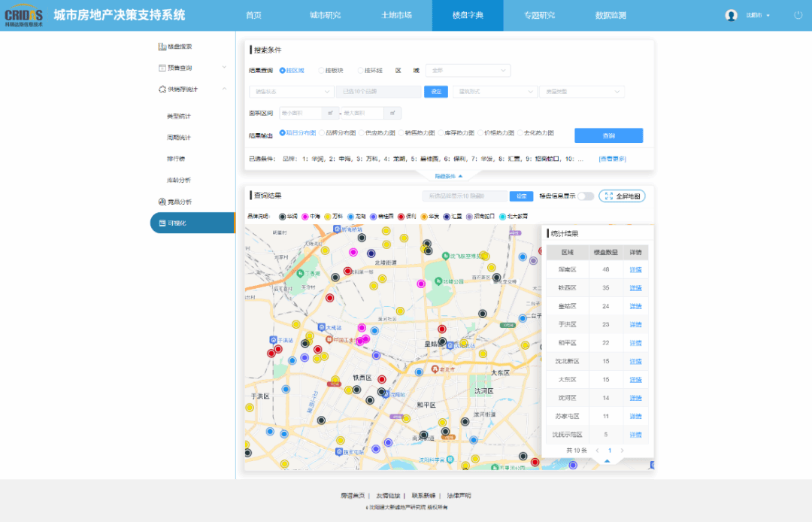This screenshot has width=812, height=522.
Task: Click the 预售查询 calendar icon
Action: [x=162, y=68]
